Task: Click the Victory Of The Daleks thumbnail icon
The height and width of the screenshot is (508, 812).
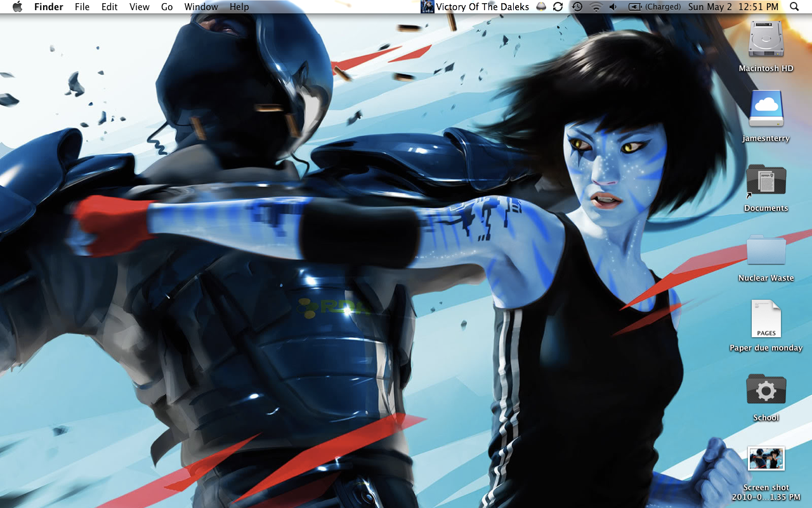Action: (428, 7)
